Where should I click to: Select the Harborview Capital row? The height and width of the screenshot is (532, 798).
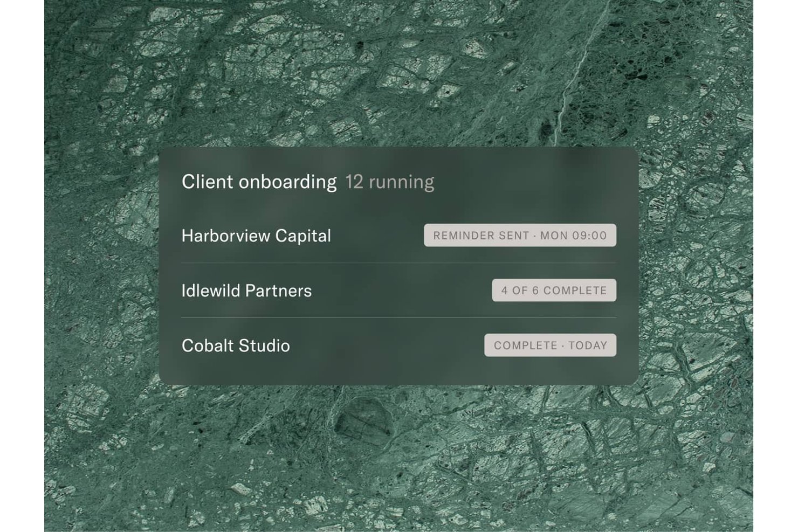(x=398, y=236)
